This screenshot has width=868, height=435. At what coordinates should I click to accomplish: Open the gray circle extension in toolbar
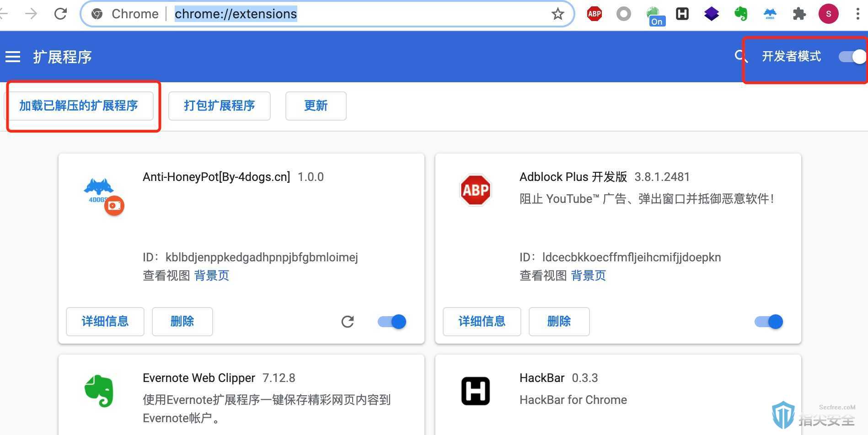click(623, 14)
